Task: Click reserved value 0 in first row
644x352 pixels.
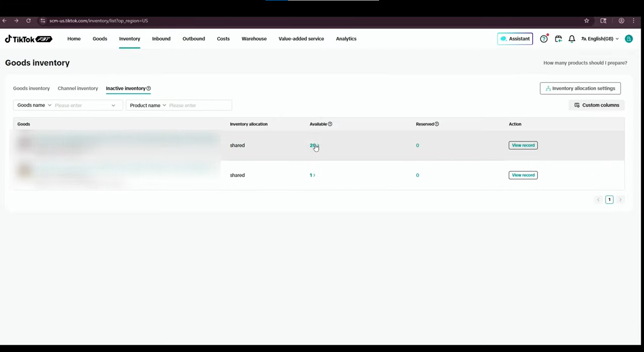Action: pos(418,146)
